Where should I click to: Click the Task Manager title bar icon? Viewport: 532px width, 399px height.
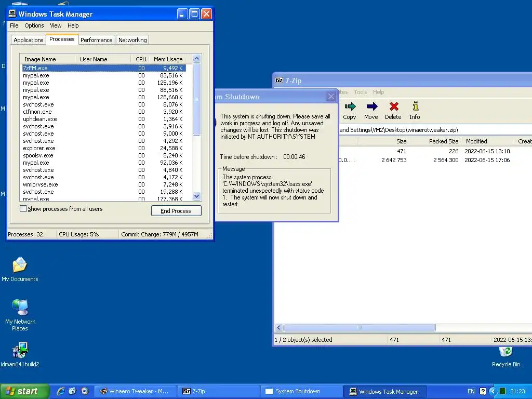[x=12, y=14]
